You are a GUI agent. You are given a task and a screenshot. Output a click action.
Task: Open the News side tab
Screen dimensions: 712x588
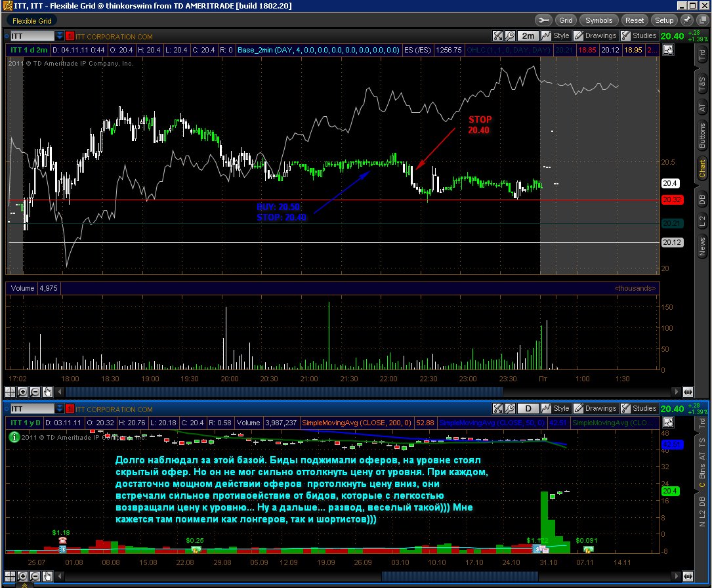tap(702, 247)
